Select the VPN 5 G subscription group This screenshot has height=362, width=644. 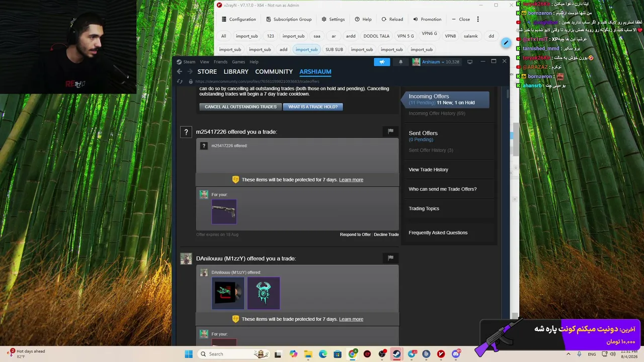[406, 36]
